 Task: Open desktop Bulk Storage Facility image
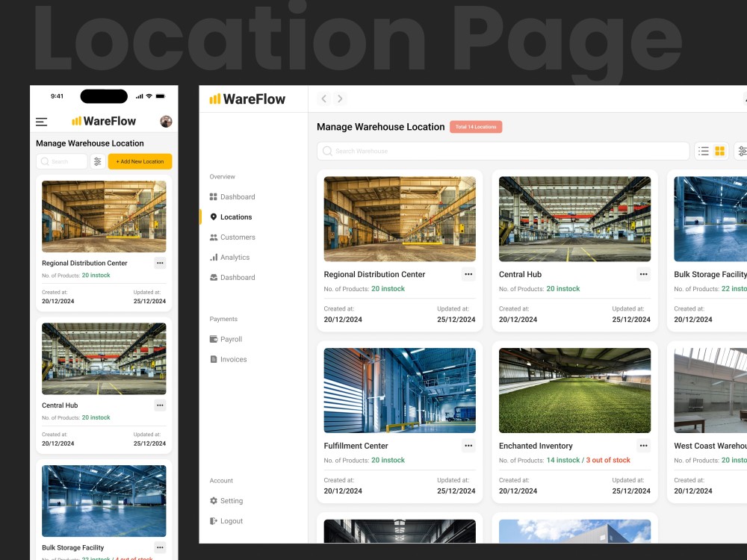(710, 219)
